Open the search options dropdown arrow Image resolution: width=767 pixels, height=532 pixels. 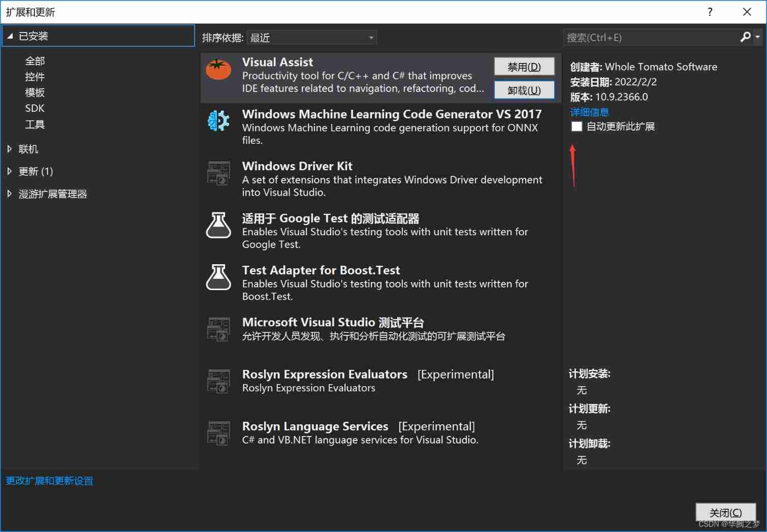click(x=757, y=37)
